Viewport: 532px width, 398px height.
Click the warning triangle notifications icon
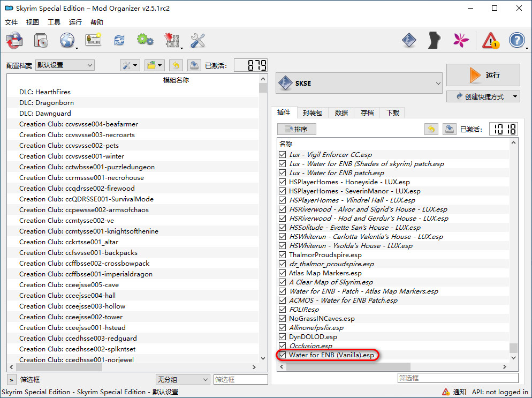pyautogui.click(x=490, y=41)
